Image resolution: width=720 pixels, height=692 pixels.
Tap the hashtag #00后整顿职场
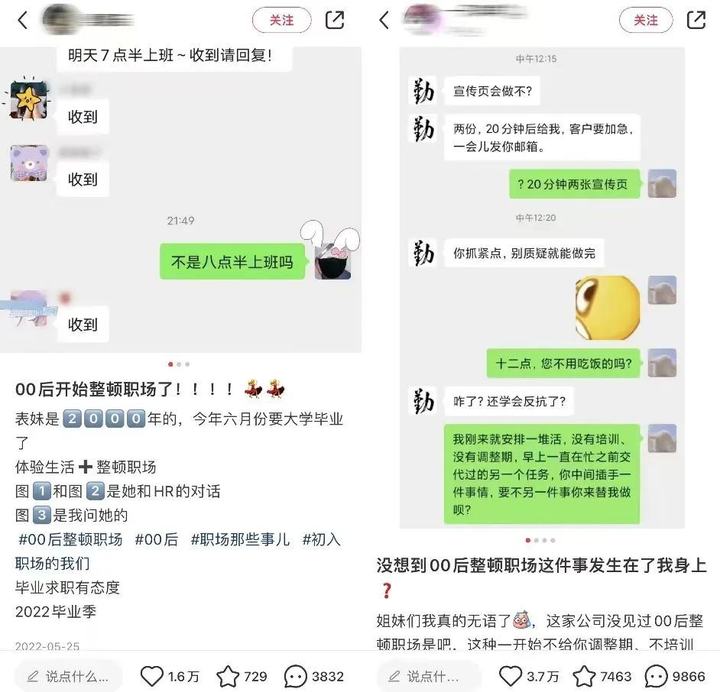pyautogui.click(x=70, y=539)
